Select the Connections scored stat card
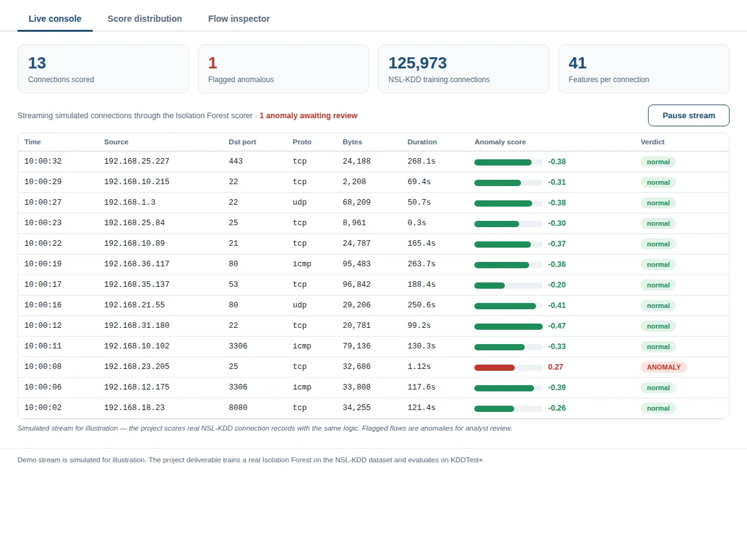The width and height of the screenshot is (747, 560). (103, 68)
